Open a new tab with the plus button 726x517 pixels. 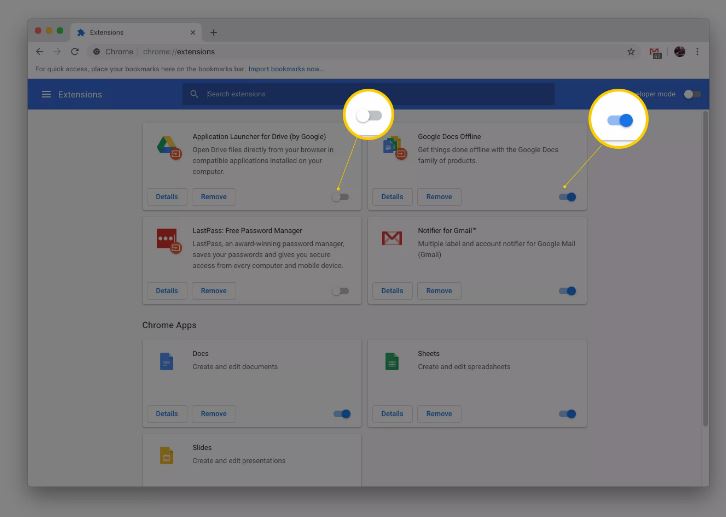[213, 32]
